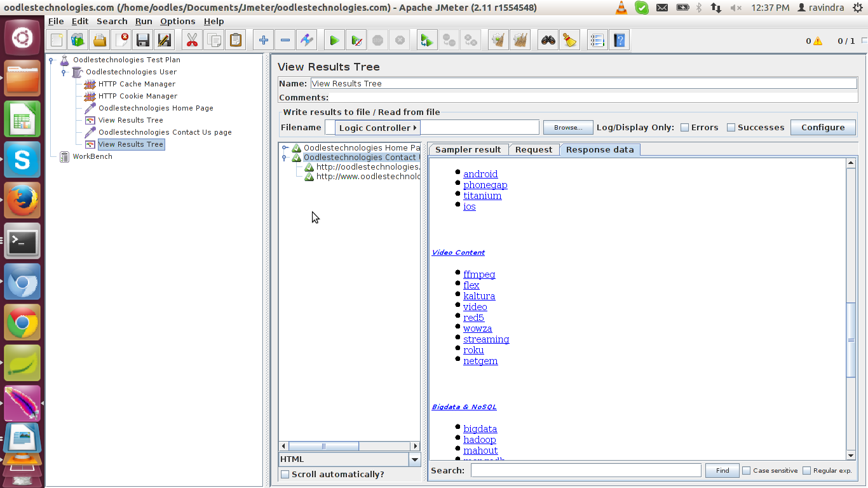Click the Open folder toolbar icon

pyautogui.click(x=100, y=41)
